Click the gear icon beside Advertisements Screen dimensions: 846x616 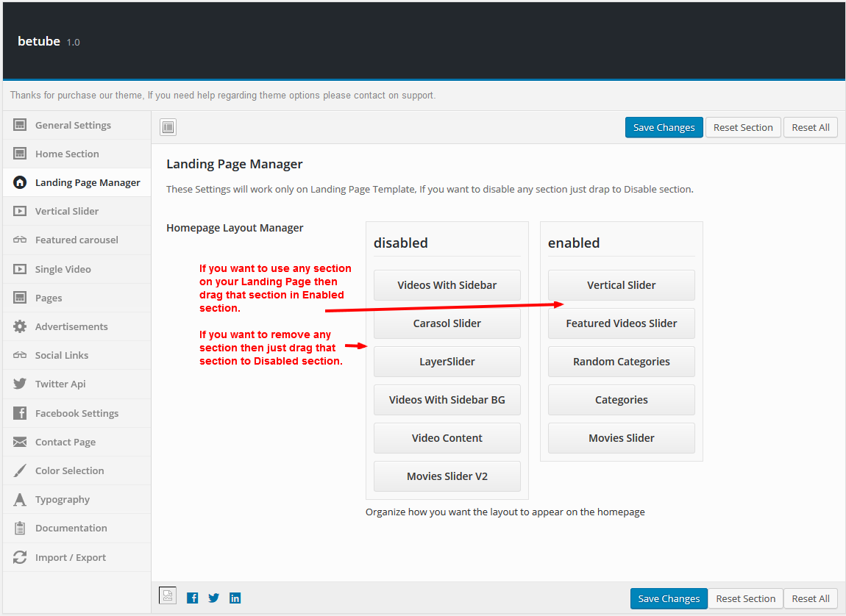coord(20,326)
